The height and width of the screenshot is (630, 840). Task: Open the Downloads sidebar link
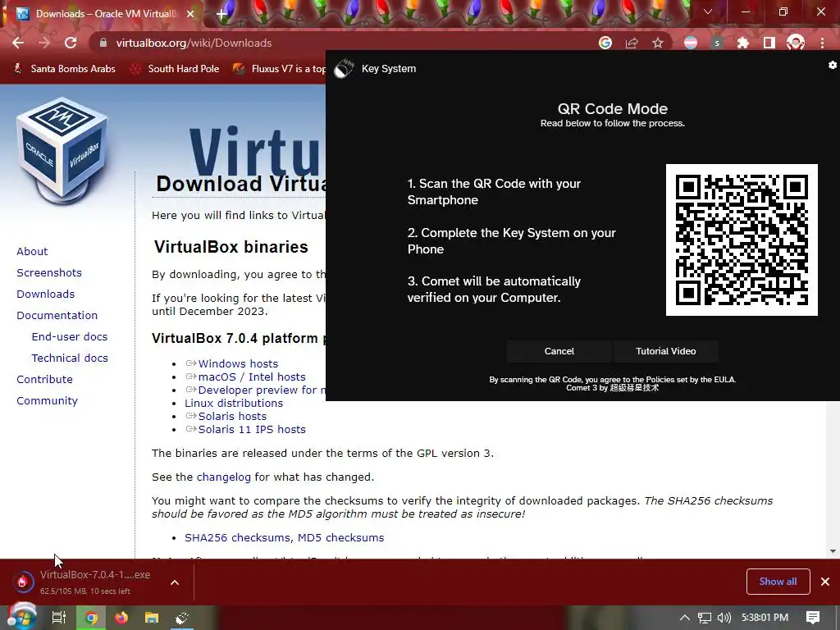(46, 294)
